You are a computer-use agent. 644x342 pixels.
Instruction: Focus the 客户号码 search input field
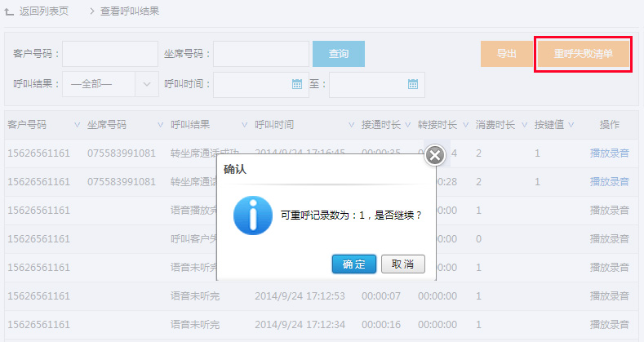(110, 54)
